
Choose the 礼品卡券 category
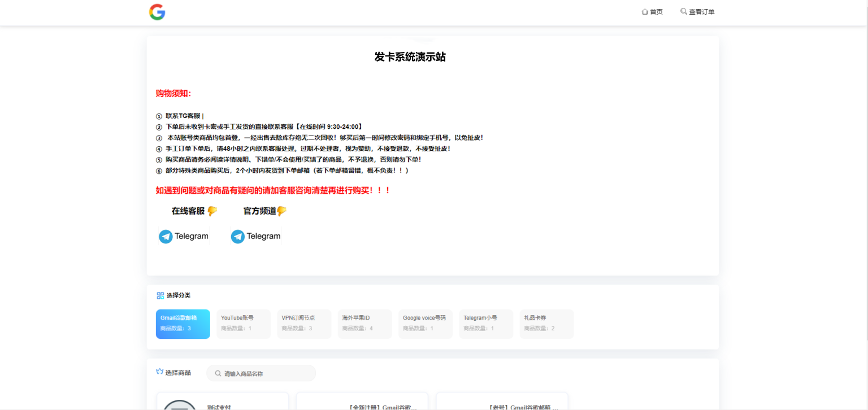coord(546,324)
